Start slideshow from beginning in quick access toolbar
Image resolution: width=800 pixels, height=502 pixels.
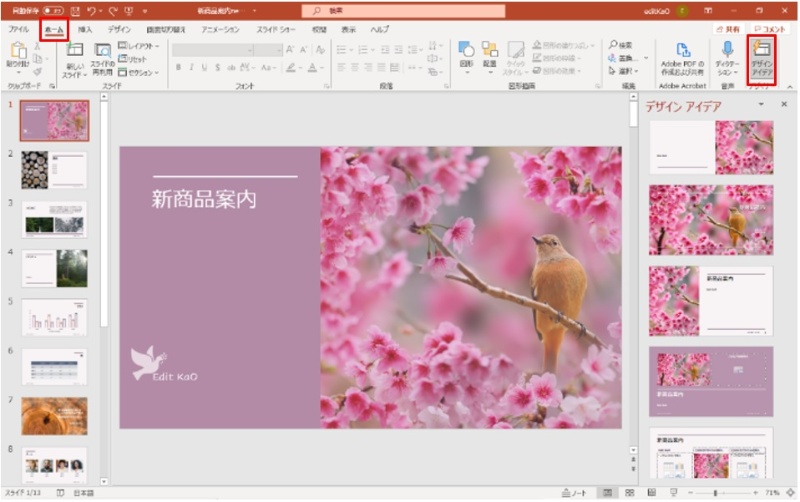pos(129,11)
